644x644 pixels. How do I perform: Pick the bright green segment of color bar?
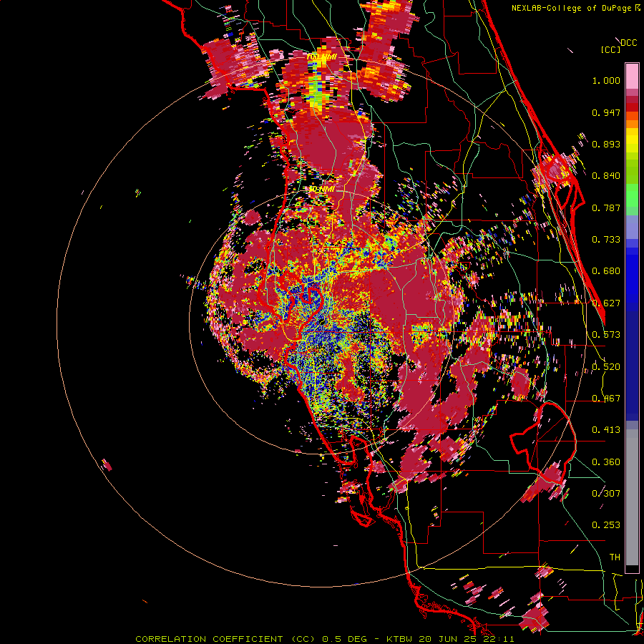pyautogui.click(x=632, y=195)
